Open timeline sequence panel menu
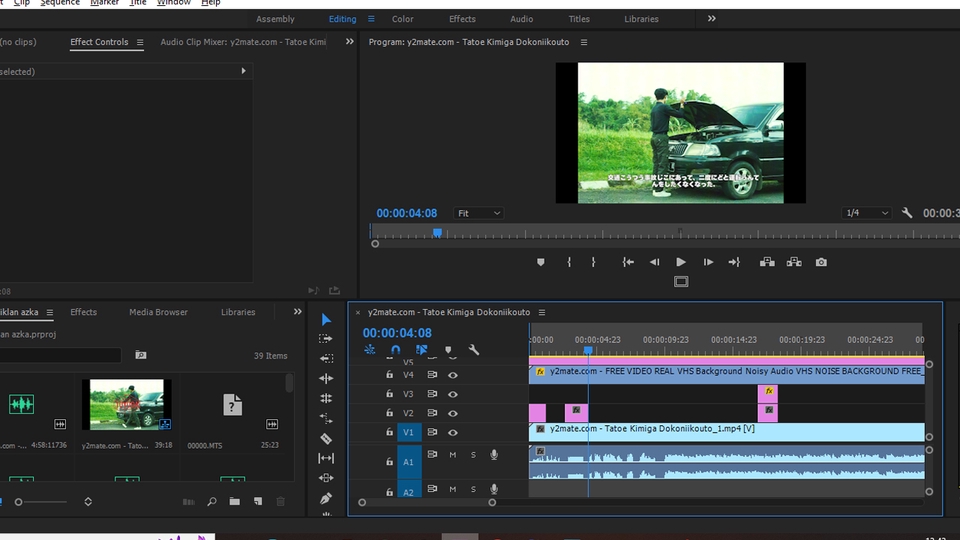Image resolution: width=960 pixels, height=540 pixels. tap(542, 312)
